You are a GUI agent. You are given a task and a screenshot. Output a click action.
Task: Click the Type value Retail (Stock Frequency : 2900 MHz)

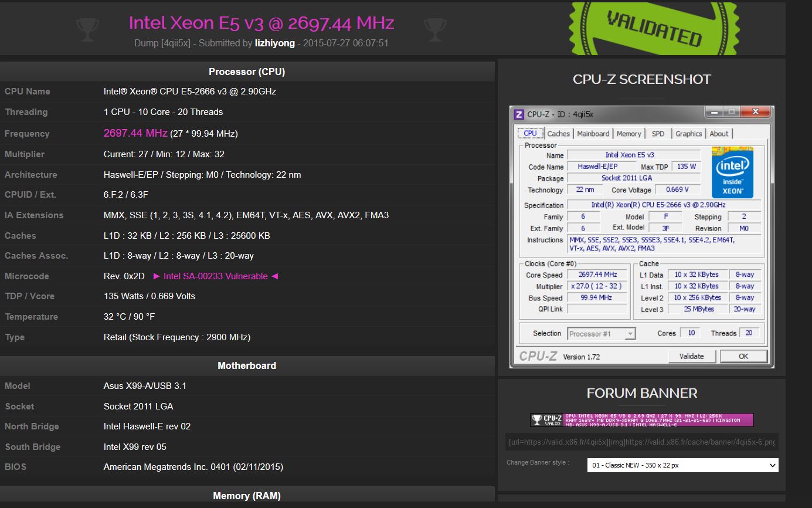tap(177, 337)
